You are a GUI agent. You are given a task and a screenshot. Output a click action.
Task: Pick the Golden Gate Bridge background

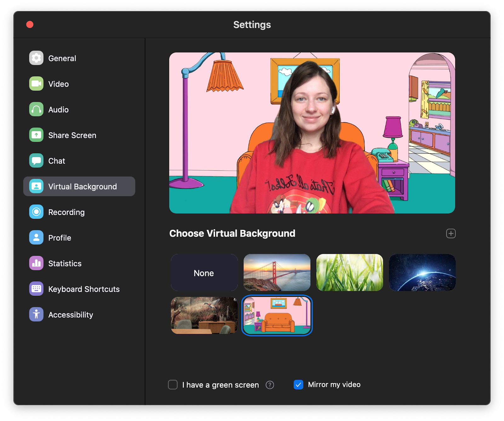coord(277,273)
